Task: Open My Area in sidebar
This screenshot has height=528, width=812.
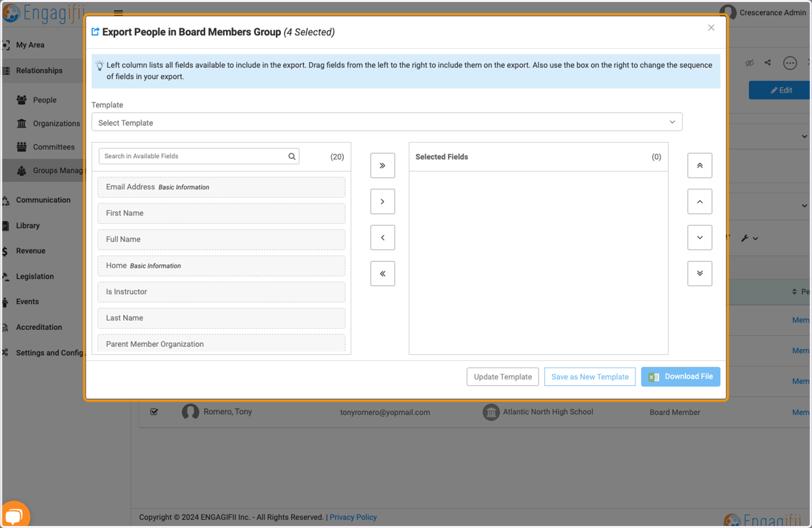Action: tap(30, 45)
